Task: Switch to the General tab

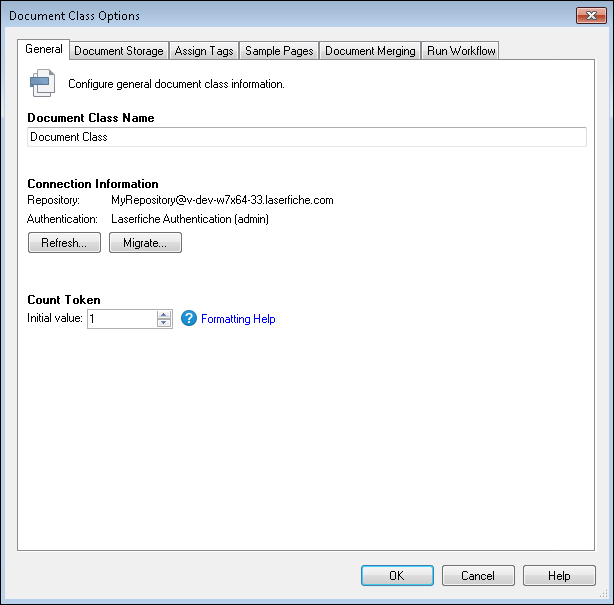Action: [43, 49]
